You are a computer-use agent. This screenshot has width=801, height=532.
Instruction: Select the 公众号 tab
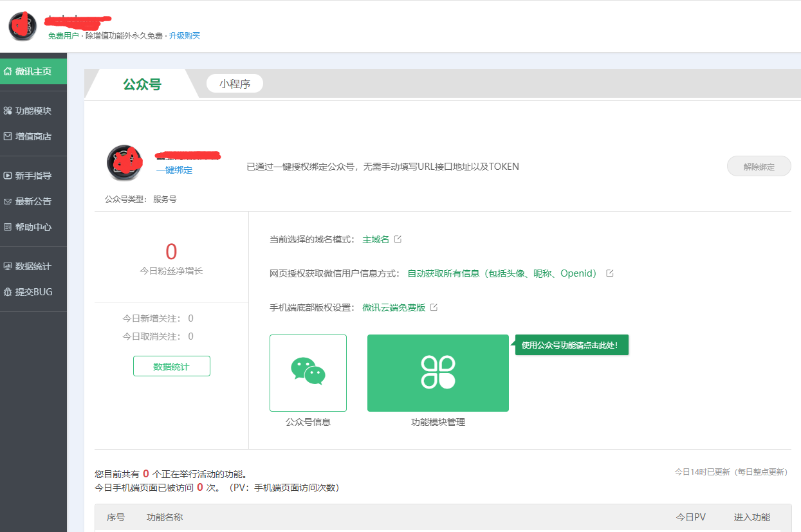142,84
